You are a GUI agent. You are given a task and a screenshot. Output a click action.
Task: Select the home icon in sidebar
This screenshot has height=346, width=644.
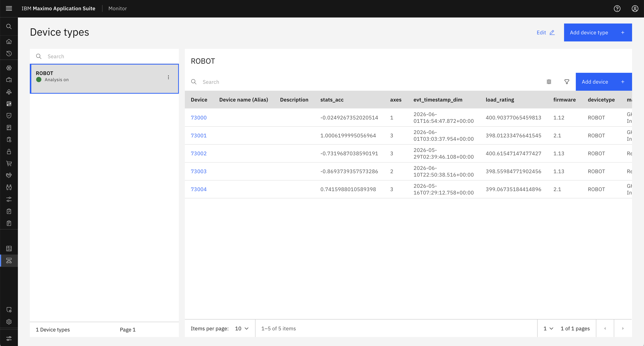pyautogui.click(x=9, y=41)
